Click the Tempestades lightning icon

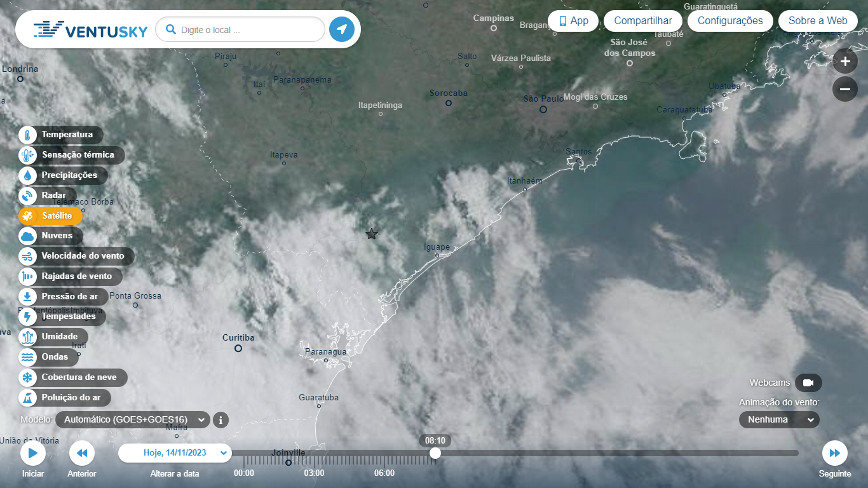[28, 316]
